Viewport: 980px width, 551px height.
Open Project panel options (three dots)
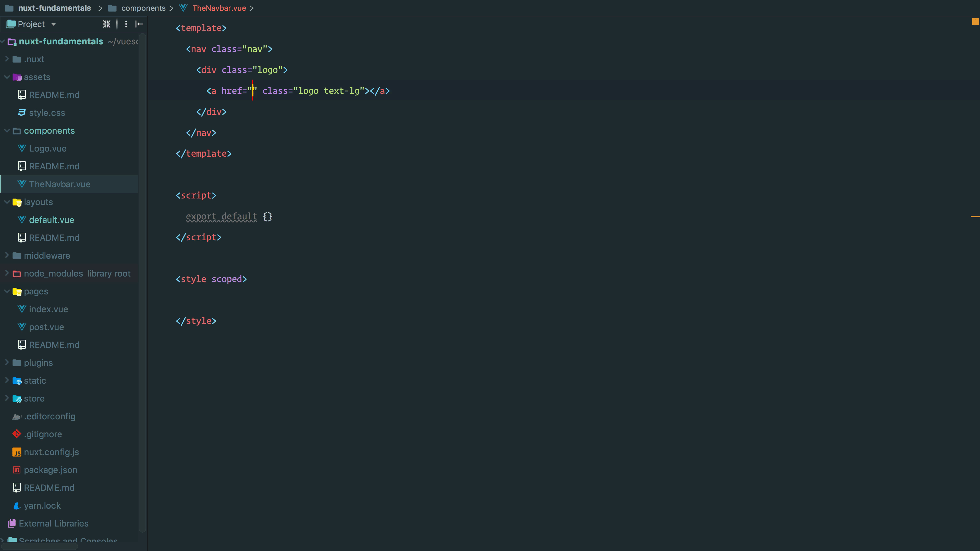point(126,24)
